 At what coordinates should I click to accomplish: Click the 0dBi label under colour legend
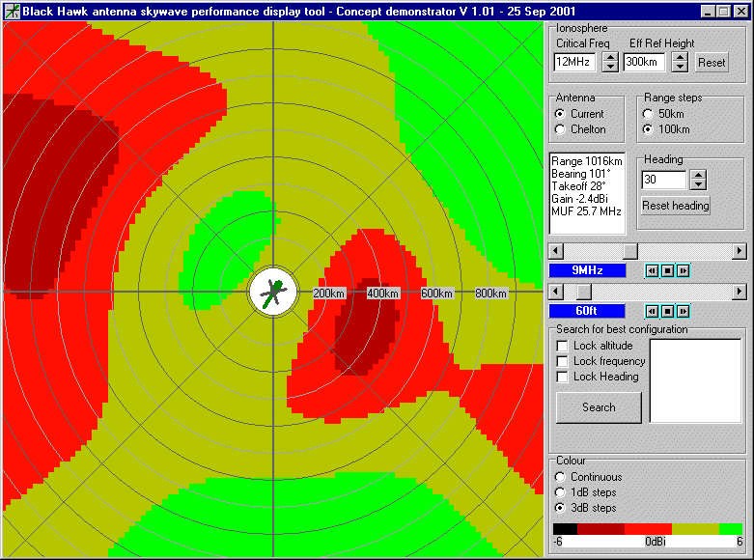tap(656, 542)
